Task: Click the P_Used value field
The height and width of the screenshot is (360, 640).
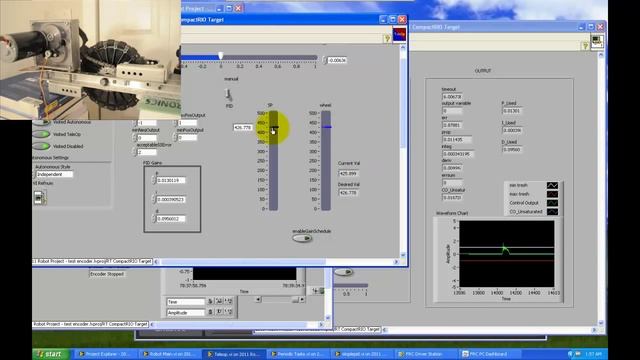Action: [x=512, y=111]
